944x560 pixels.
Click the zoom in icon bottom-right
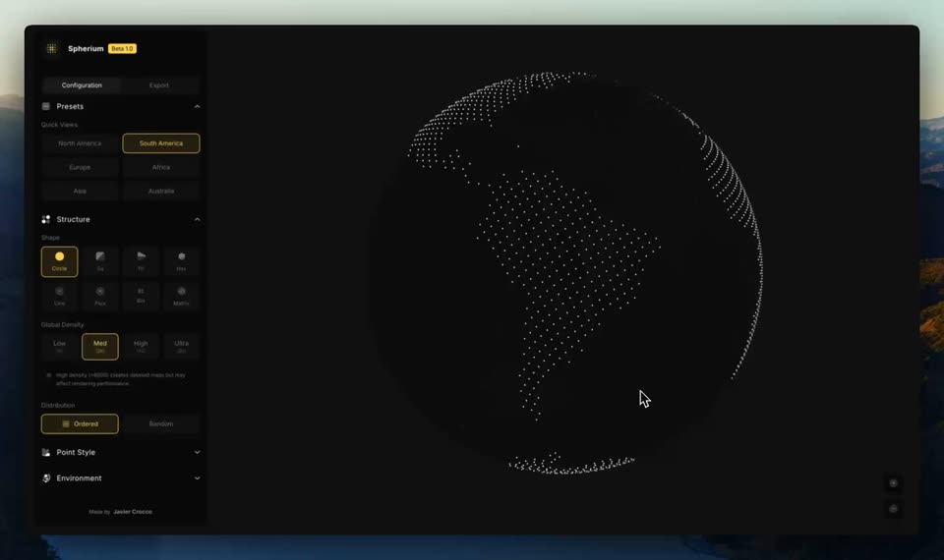click(894, 483)
